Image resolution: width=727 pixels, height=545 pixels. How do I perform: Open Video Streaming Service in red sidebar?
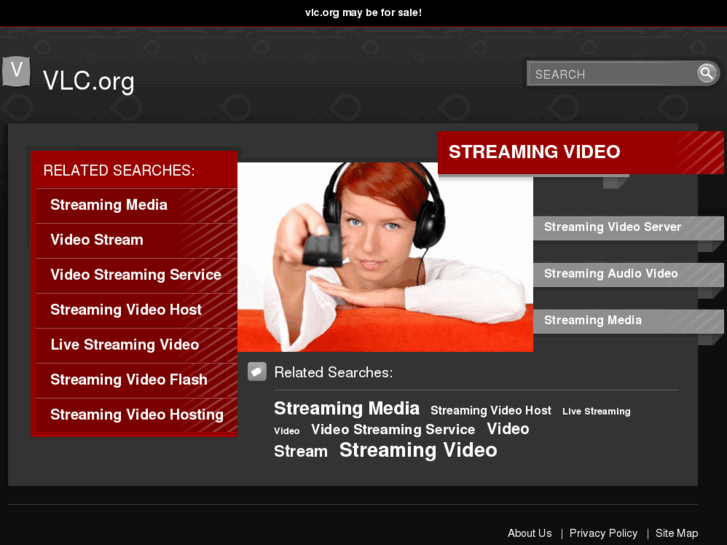click(x=136, y=275)
